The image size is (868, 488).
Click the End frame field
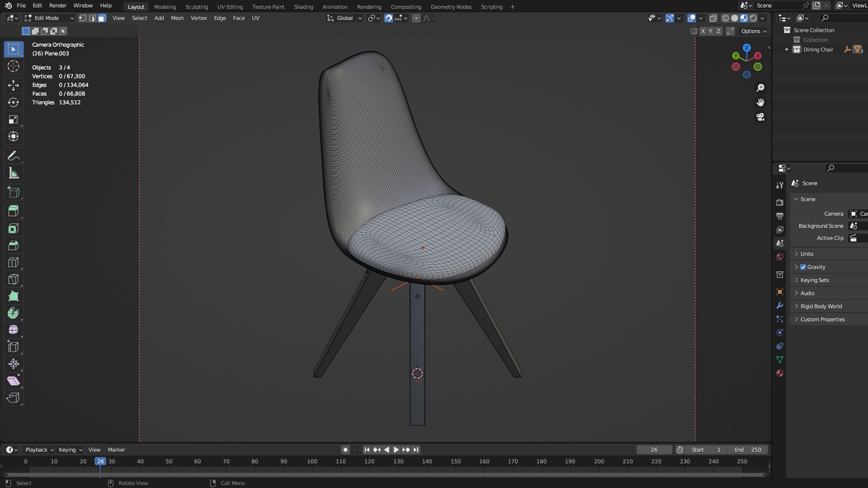tap(748, 450)
